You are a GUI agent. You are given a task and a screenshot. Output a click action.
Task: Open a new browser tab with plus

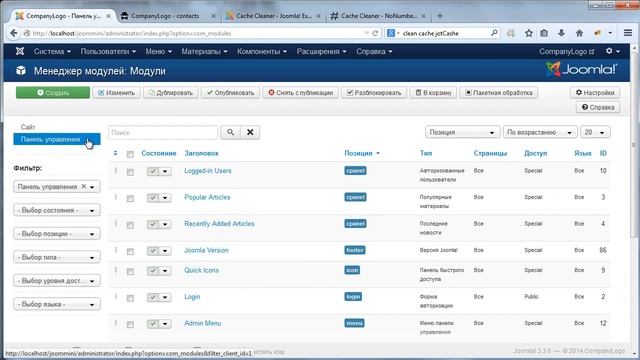[x=440, y=16]
